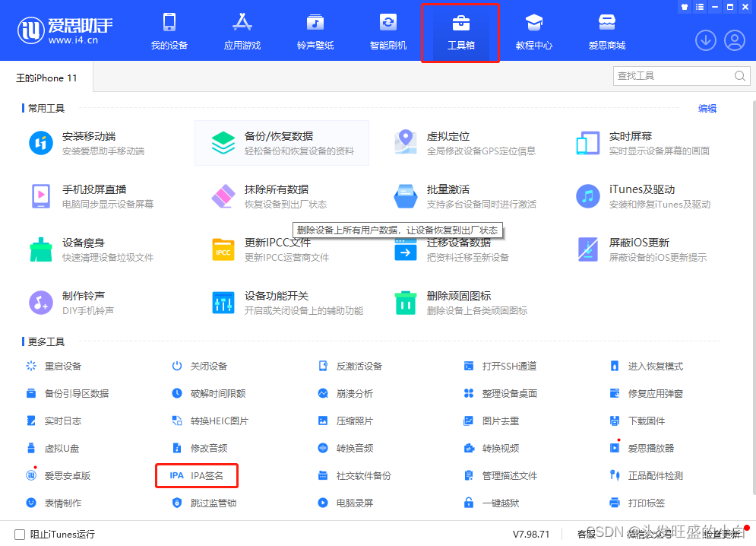Select the 工具箱 tab

[461, 32]
